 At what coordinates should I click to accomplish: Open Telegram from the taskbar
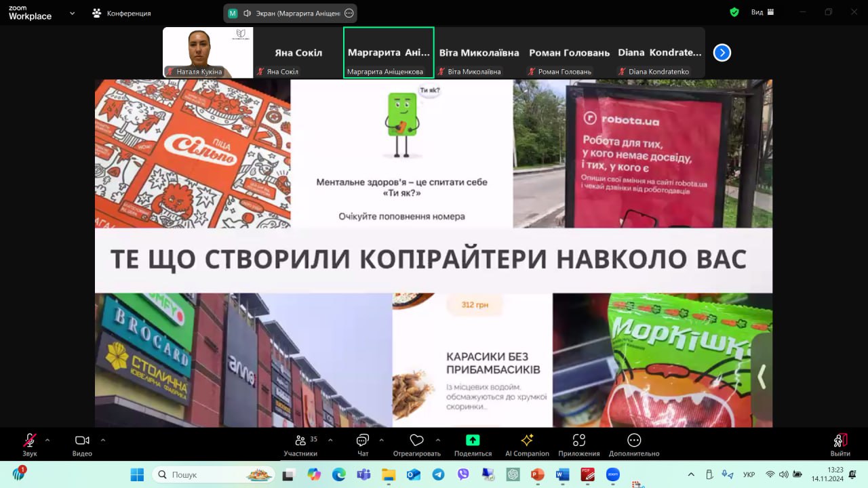pos(438,474)
